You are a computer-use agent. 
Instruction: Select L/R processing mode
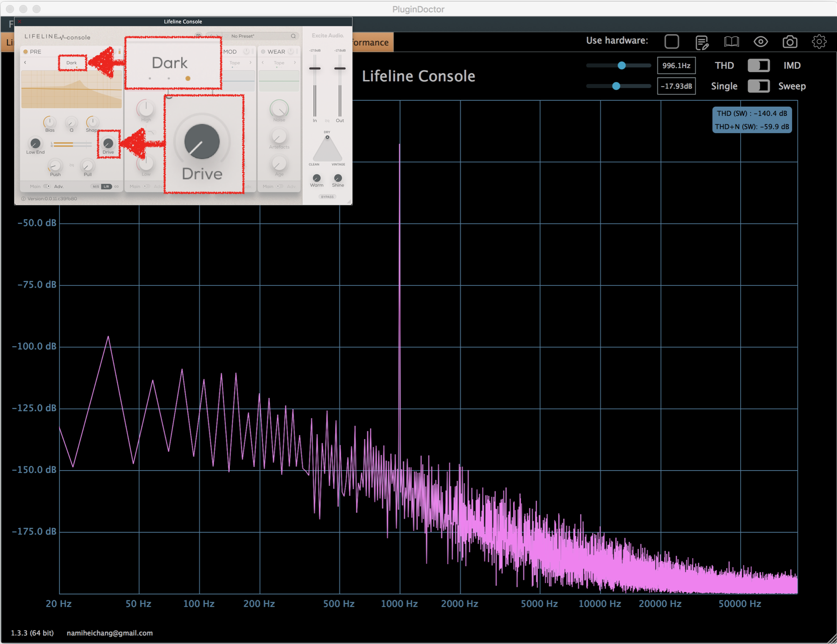pos(106,187)
